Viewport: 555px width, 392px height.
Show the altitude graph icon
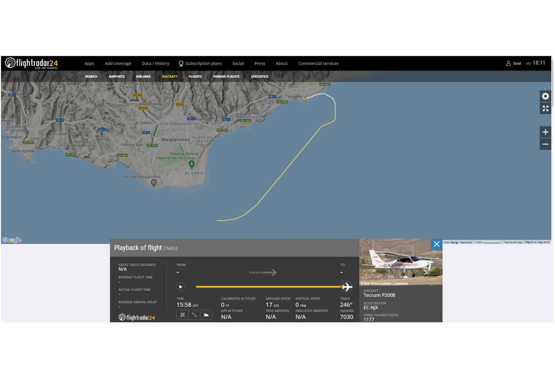pyautogui.click(x=206, y=315)
